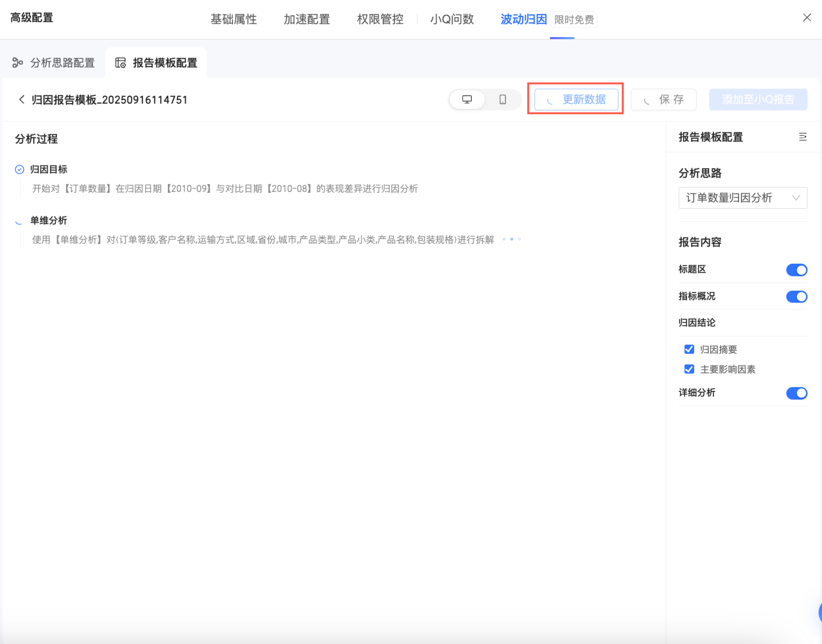Open the 小Q问数 tab

[452, 19]
